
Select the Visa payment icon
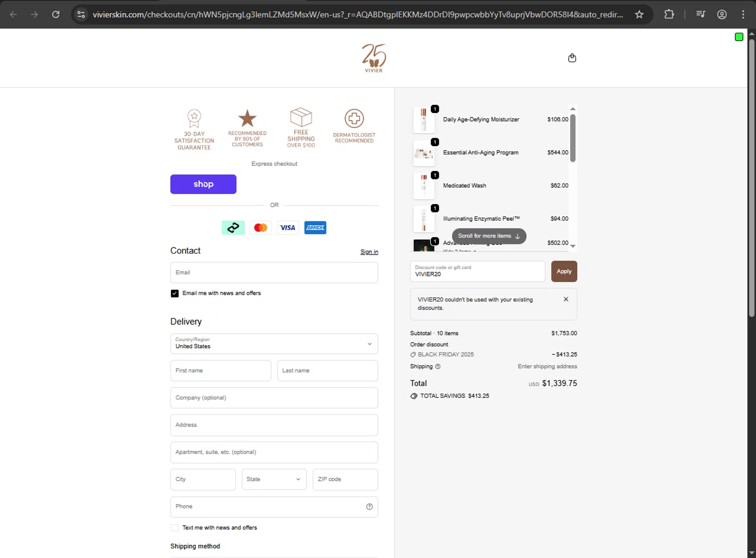pos(288,228)
